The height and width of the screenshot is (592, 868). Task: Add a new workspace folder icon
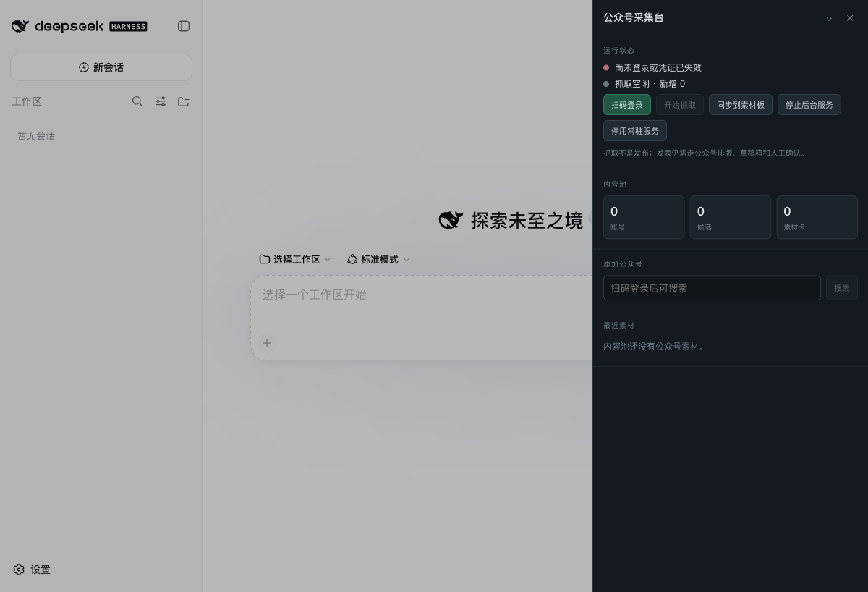[x=184, y=101]
